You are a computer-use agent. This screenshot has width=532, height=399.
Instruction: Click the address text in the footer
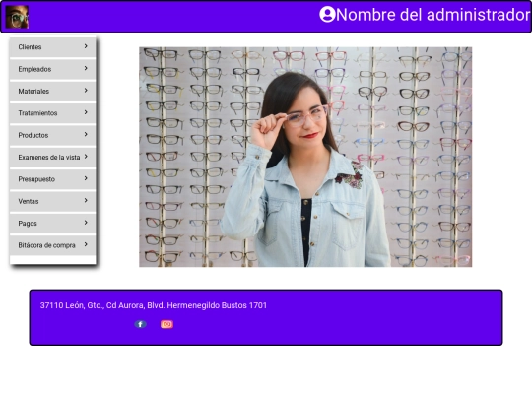pos(154,305)
